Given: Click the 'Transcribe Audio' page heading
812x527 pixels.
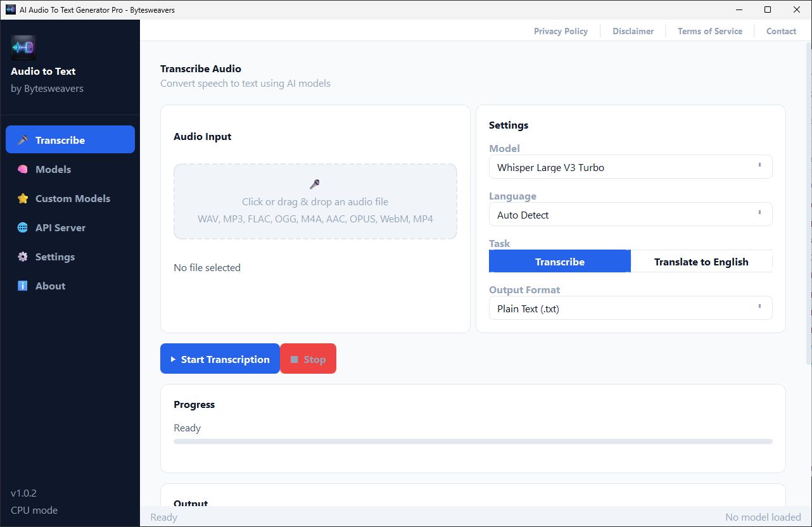Looking at the screenshot, I should click(x=201, y=68).
